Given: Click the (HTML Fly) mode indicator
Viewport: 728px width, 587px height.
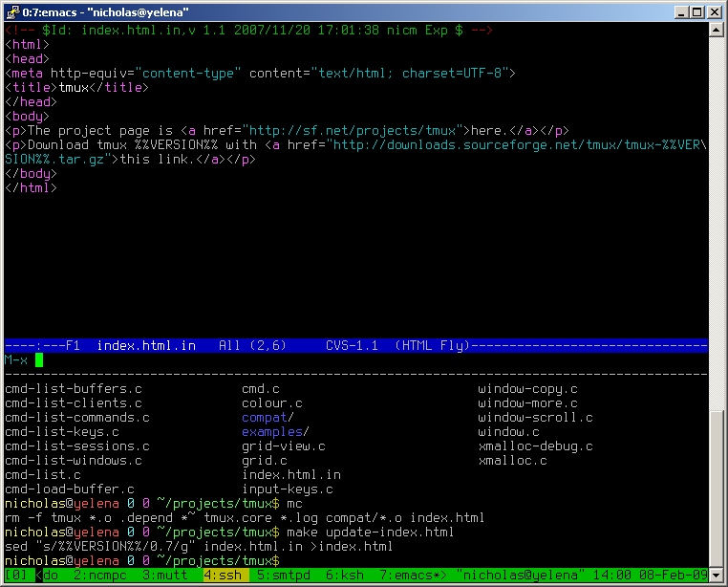Looking at the screenshot, I should [x=431, y=346].
